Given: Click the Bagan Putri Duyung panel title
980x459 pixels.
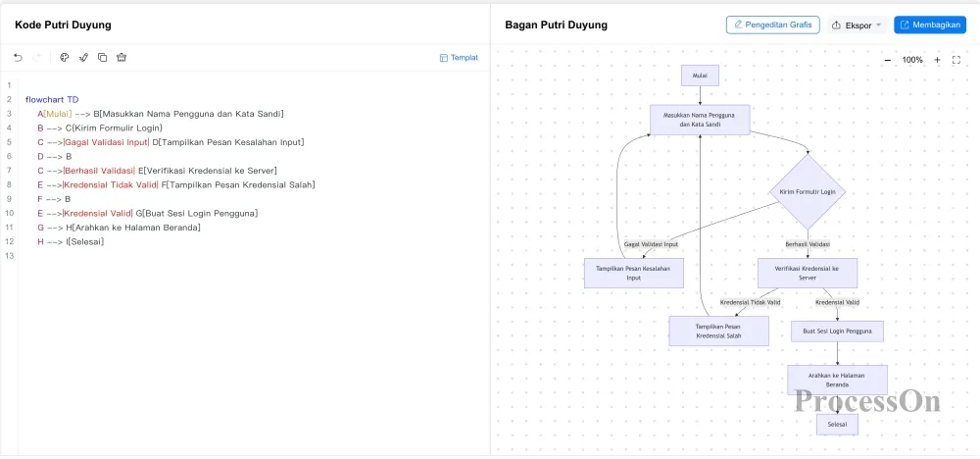Looking at the screenshot, I should [x=556, y=25].
